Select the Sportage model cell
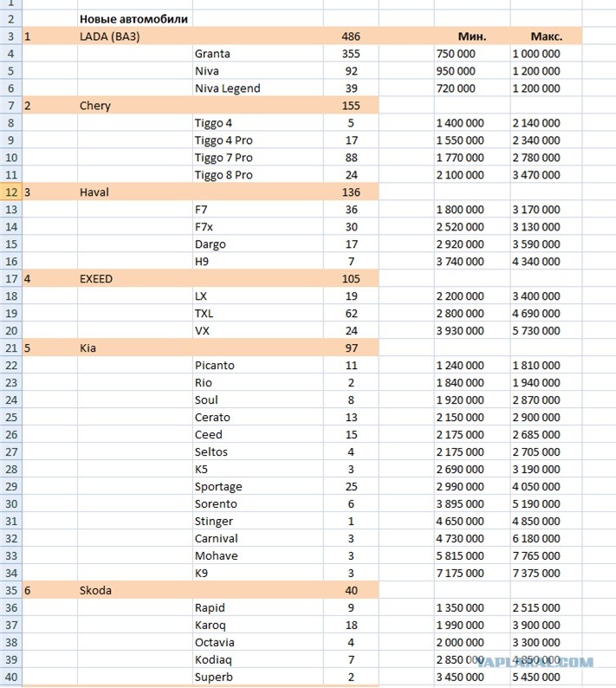 click(x=258, y=487)
